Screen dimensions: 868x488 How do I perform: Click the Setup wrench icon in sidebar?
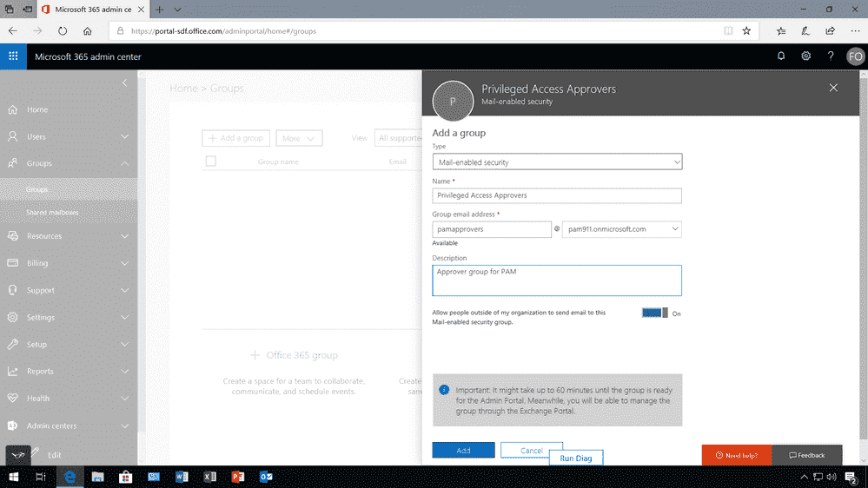tap(13, 344)
